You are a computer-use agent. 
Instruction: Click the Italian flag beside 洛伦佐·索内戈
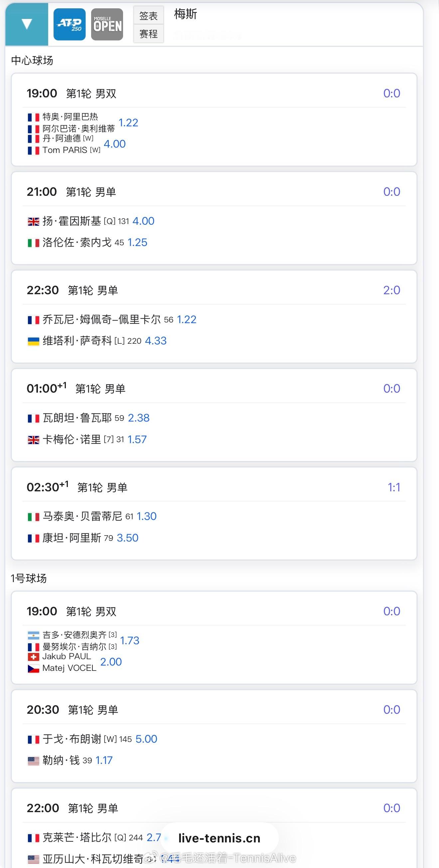[33, 243]
